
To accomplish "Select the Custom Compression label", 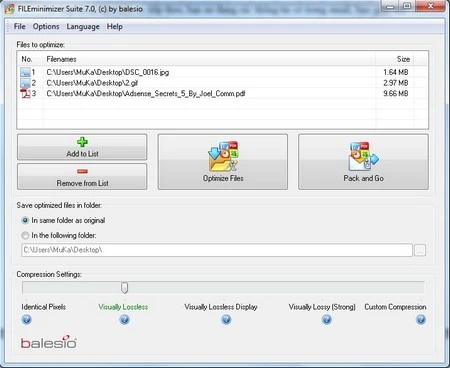I will pos(395,307).
